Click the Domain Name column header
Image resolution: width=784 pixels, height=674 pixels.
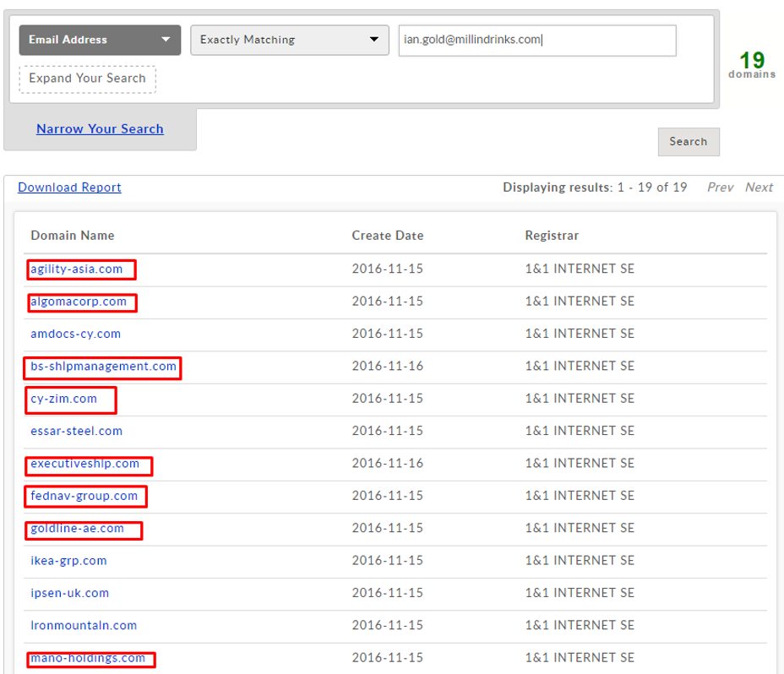click(73, 236)
